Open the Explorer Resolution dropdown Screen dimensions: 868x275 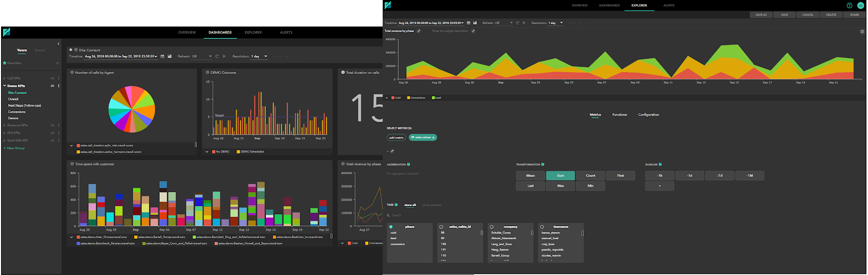click(556, 23)
